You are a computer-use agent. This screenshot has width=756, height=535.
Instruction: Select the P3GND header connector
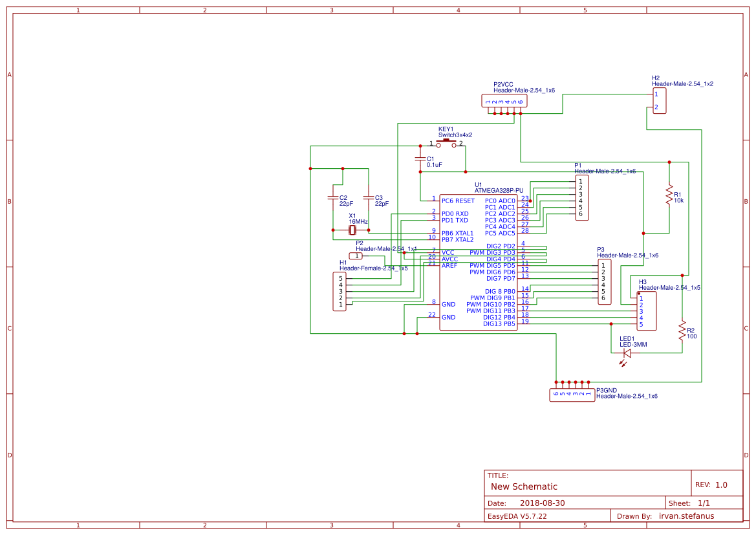point(572,394)
